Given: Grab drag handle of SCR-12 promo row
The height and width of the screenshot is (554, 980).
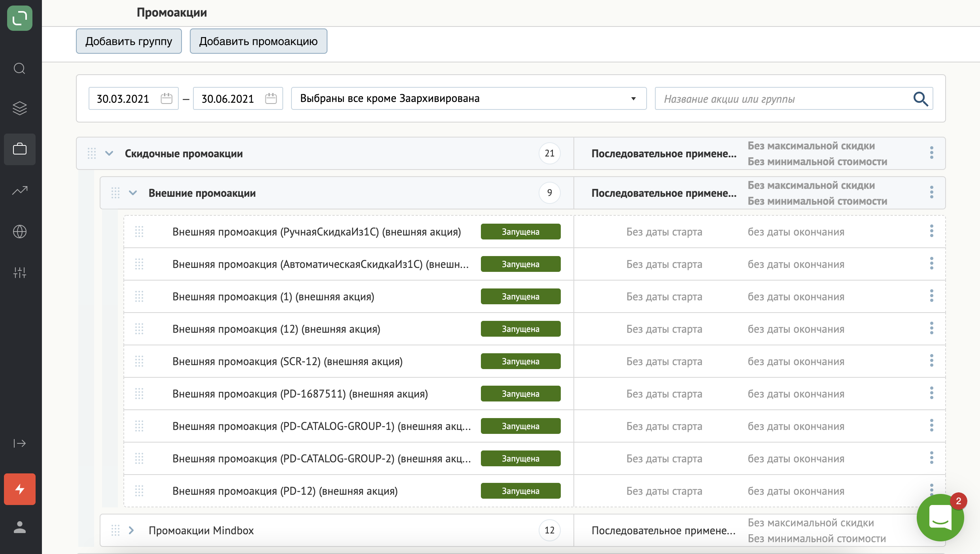Looking at the screenshot, I should (x=139, y=361).
